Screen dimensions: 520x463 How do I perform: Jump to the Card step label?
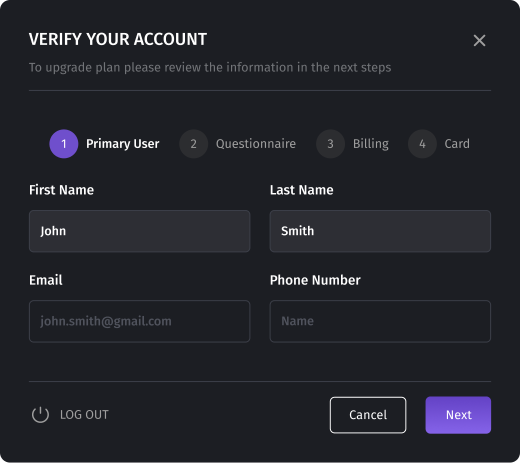[457, 144]
